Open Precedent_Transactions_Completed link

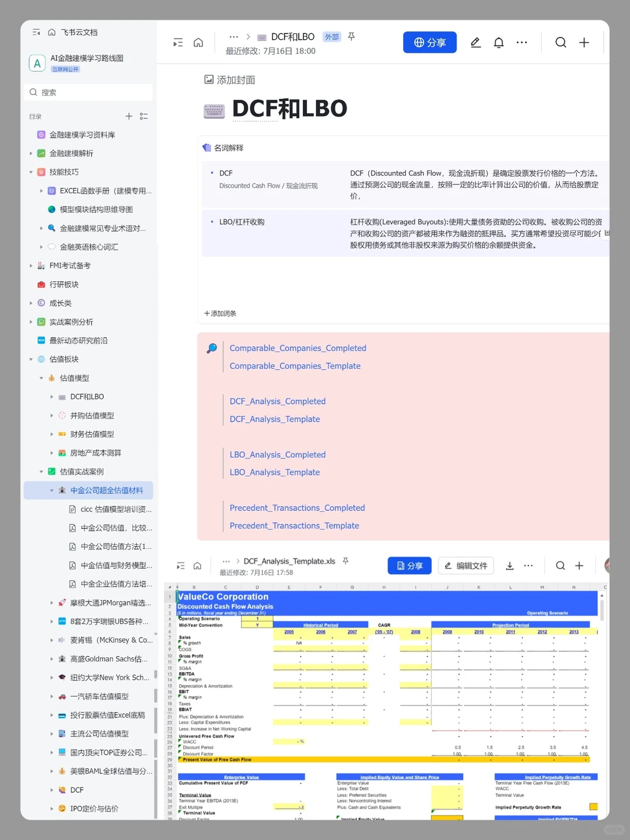coord(297,508)
